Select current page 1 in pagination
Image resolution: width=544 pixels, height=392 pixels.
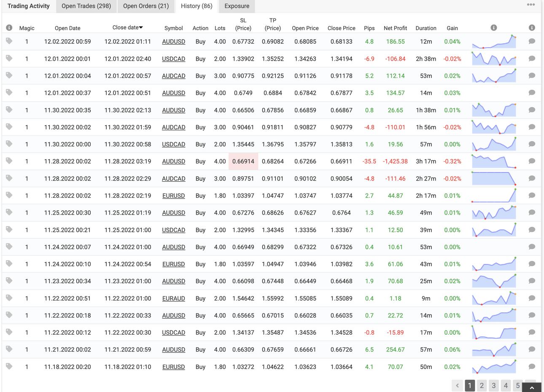click(470, 386)
